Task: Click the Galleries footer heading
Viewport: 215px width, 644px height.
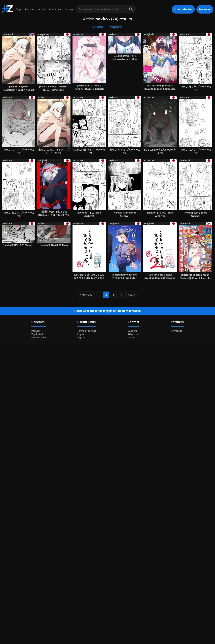Action: click(38, 322)
